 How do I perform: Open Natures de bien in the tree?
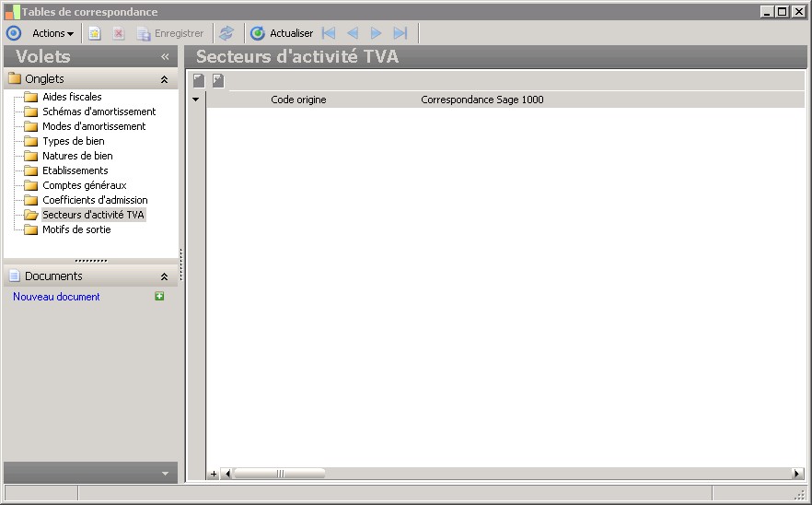77,156
